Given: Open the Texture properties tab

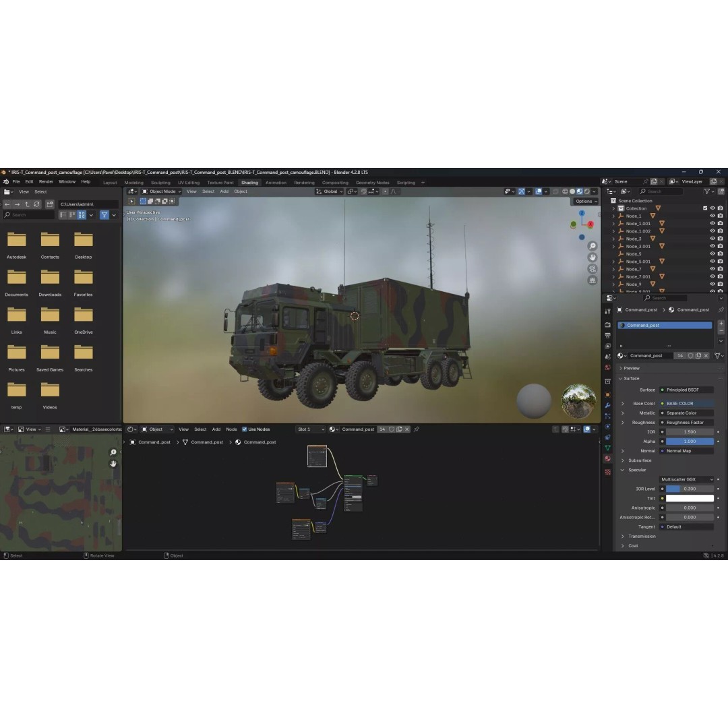Looking at the screenshot, I should click(607, 472).
